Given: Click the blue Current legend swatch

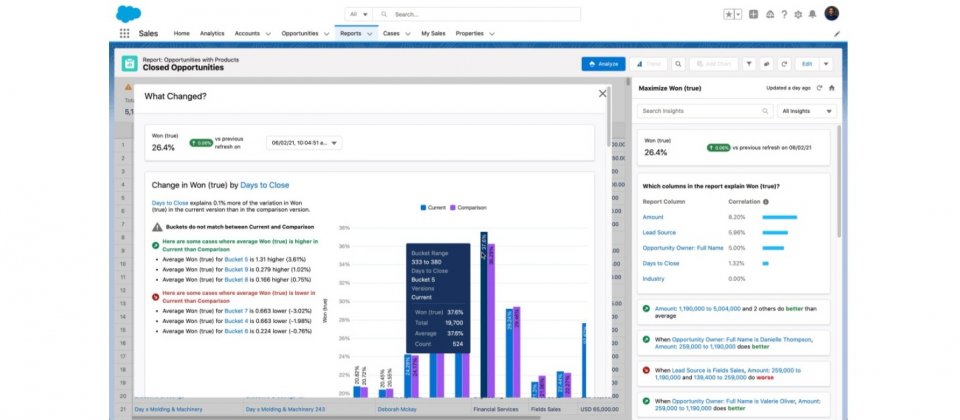Looking at the screenshot, I should coord(423,208).
